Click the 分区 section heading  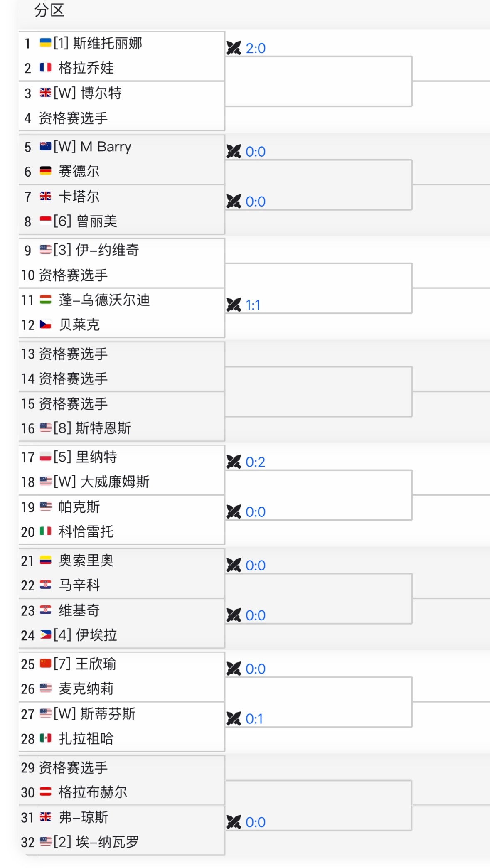(49, 10)
